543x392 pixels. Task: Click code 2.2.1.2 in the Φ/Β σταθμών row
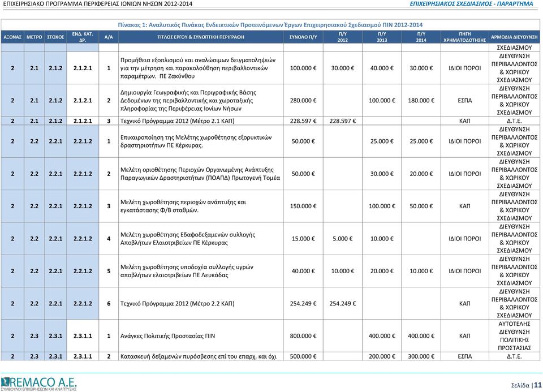[x=83, y=206]
